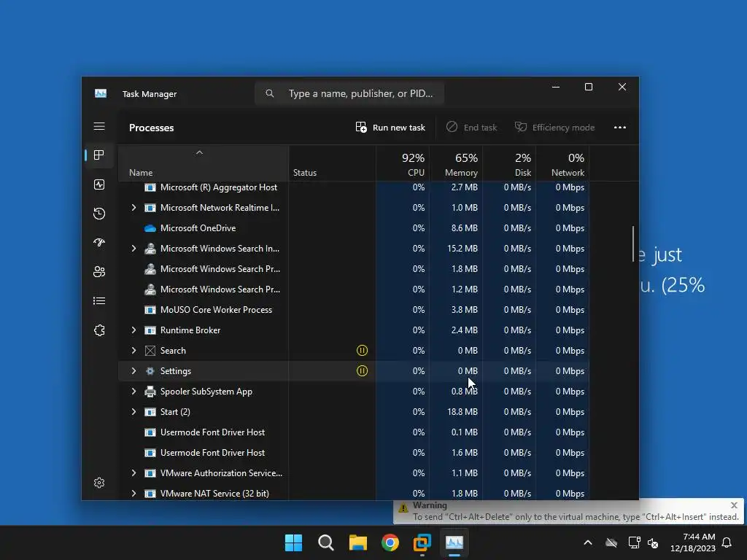Image resolution: width=747 pixels, height=560 pixels.
Task: Open the clock showing 7:44 AM
Action: pos(693,542)
